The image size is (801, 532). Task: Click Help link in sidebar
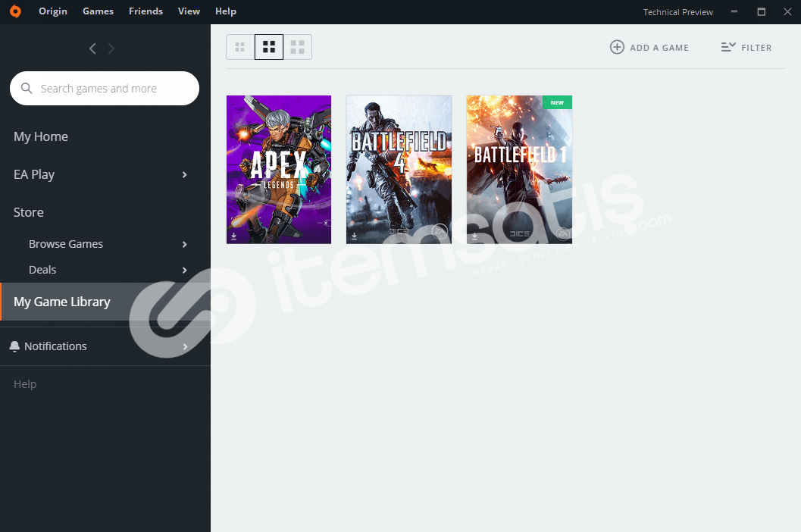point(25,383)
